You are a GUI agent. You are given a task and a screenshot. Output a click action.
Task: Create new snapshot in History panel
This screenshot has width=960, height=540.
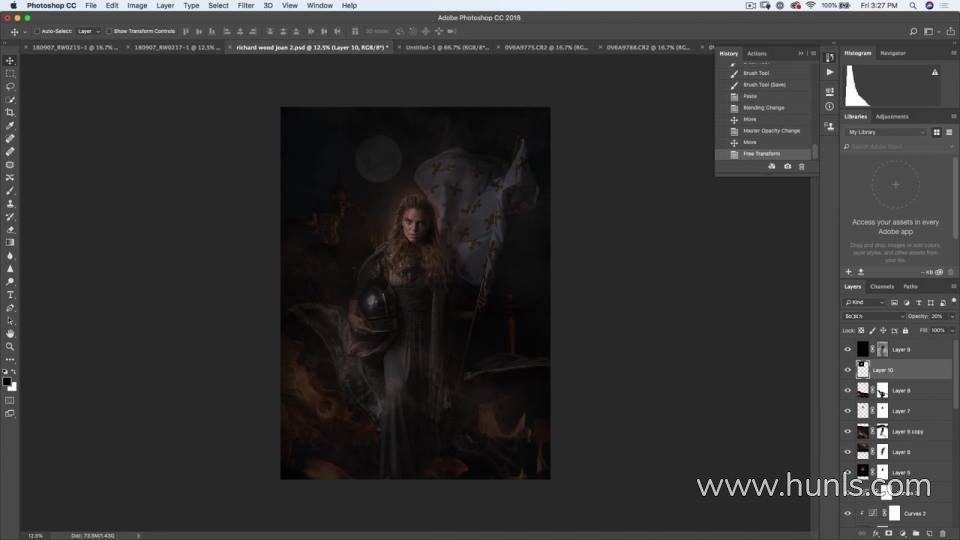787,167
